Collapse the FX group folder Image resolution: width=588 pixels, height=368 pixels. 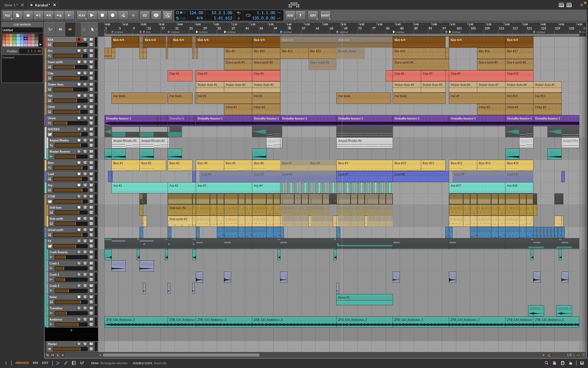click(50, 246)
